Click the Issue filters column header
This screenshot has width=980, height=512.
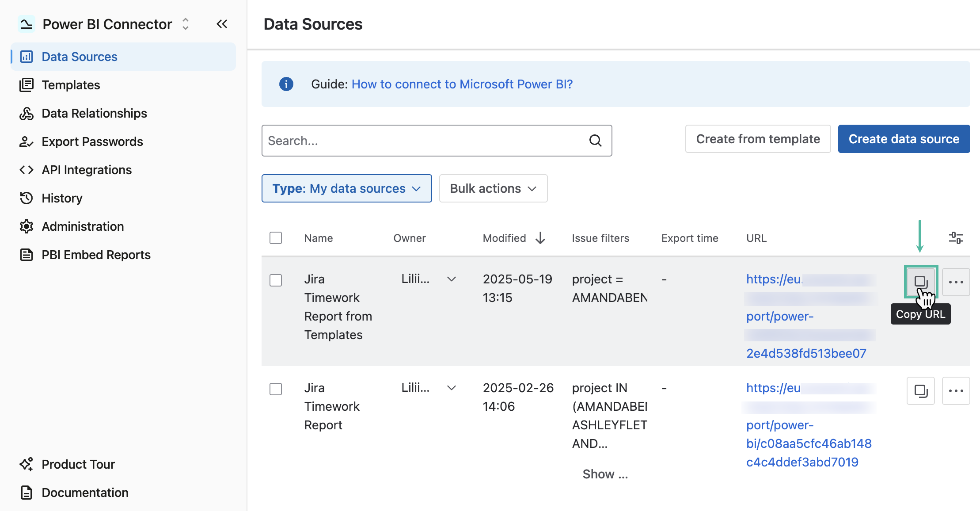[600, 238]
